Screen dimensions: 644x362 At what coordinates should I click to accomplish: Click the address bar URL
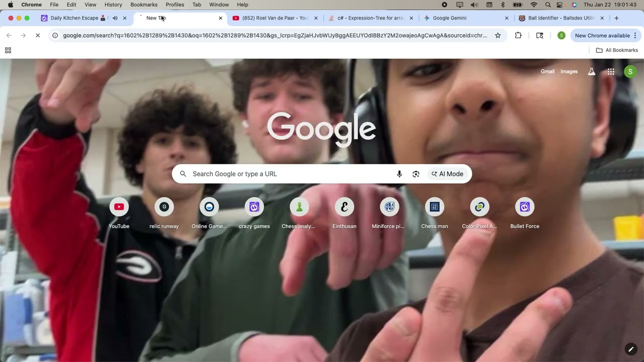tap(275, 36)
